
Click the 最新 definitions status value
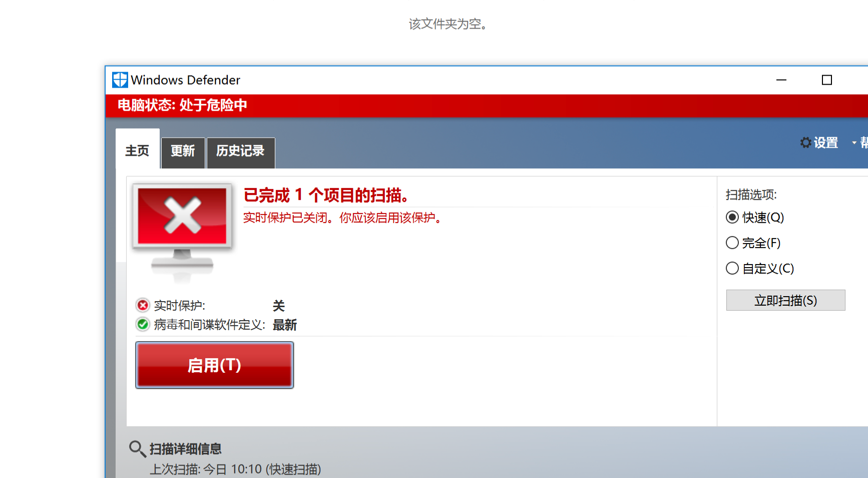[x=285, y=325]
